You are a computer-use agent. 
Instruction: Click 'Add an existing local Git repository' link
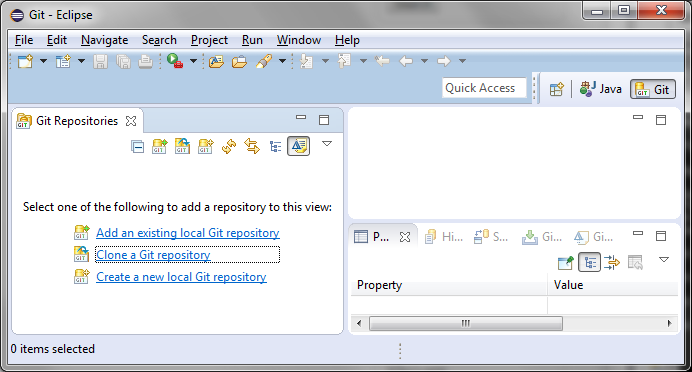(x=188, y=233)
